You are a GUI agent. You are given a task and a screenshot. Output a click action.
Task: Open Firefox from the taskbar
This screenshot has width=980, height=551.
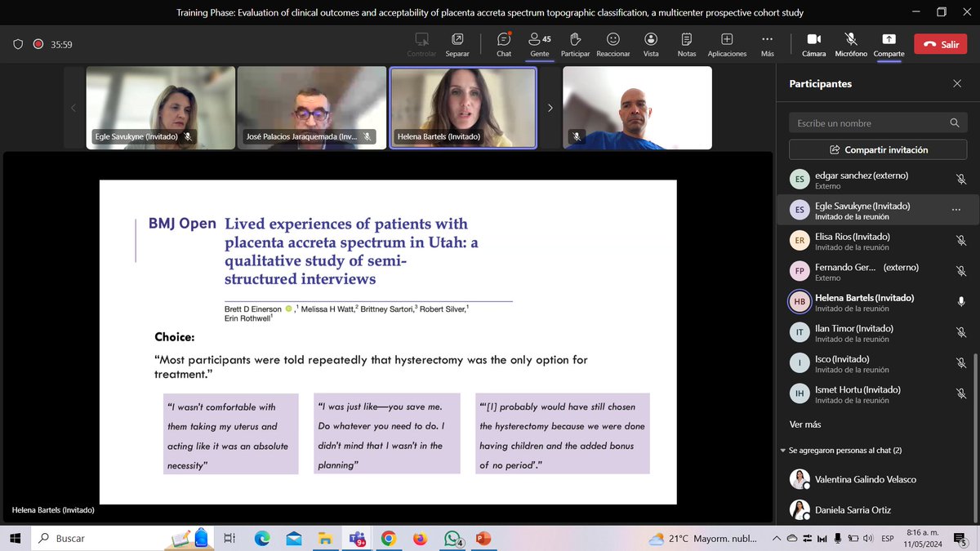pyautogui.click(x=420, y=538)
